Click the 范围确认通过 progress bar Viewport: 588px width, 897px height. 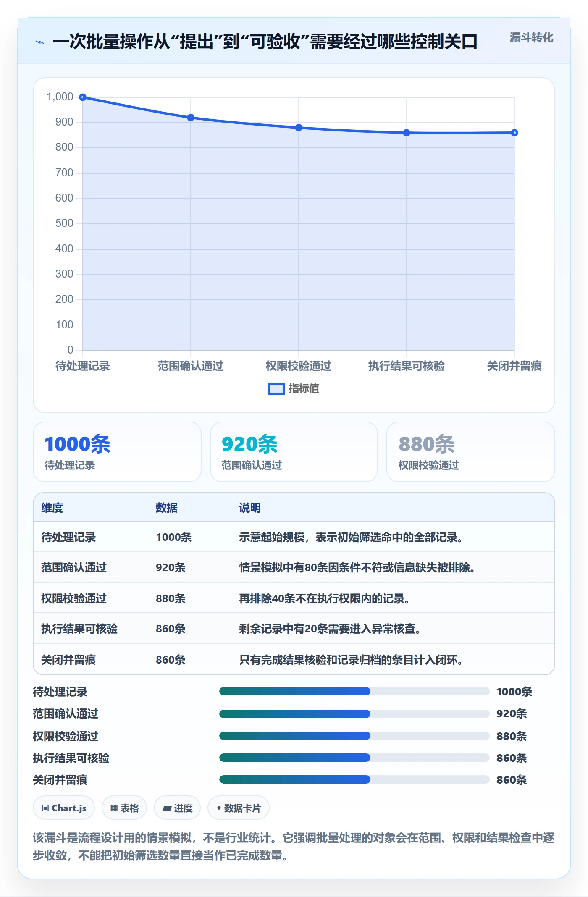pyautogui.click(x=354, y=713)
